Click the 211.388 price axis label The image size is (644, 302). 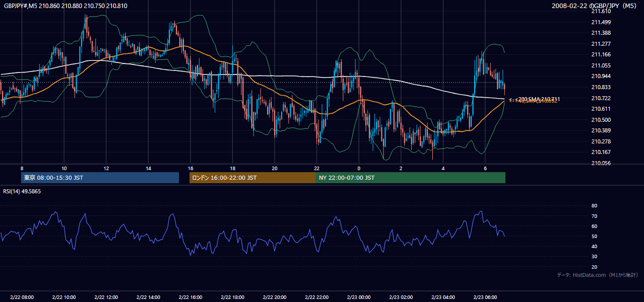[601, 33]
